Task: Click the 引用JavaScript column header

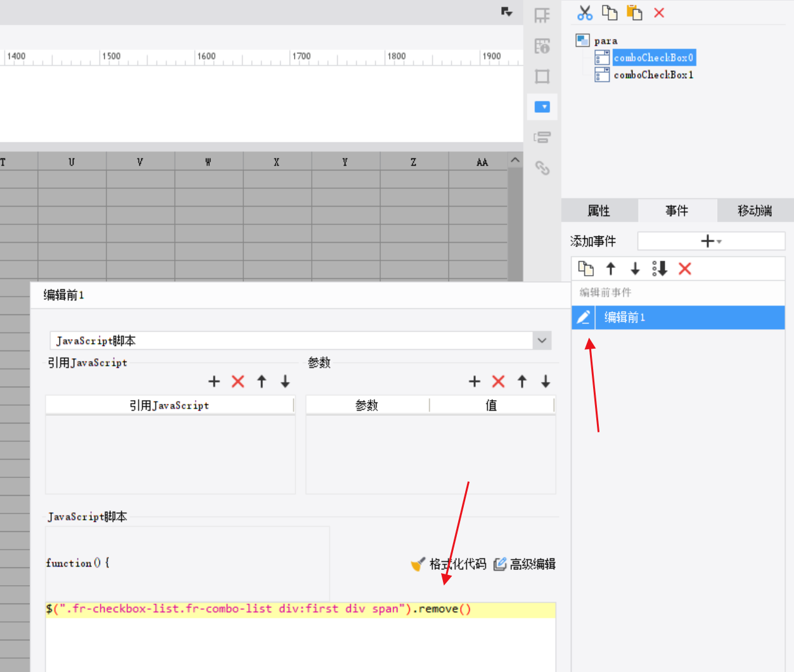Action: coord(169,405)
